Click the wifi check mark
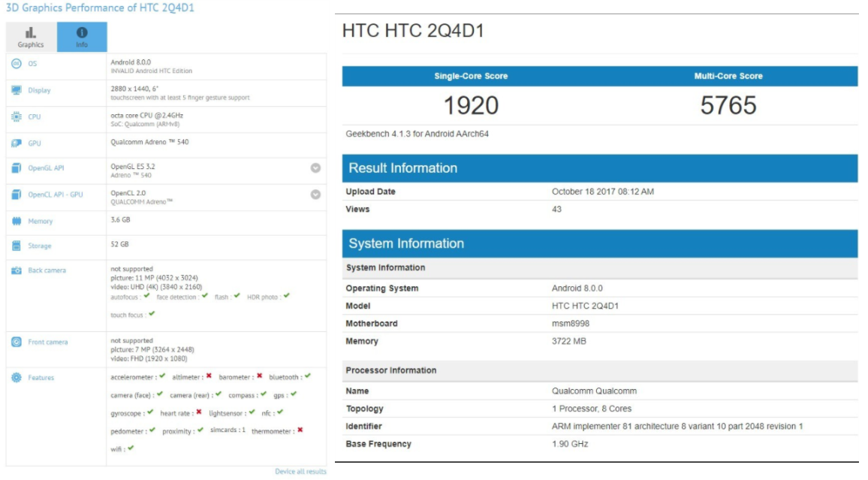 [131, 448]
